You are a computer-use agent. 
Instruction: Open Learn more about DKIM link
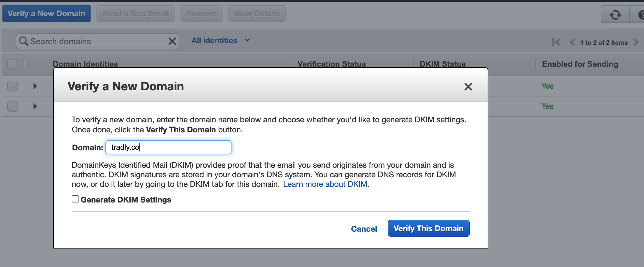326,184
